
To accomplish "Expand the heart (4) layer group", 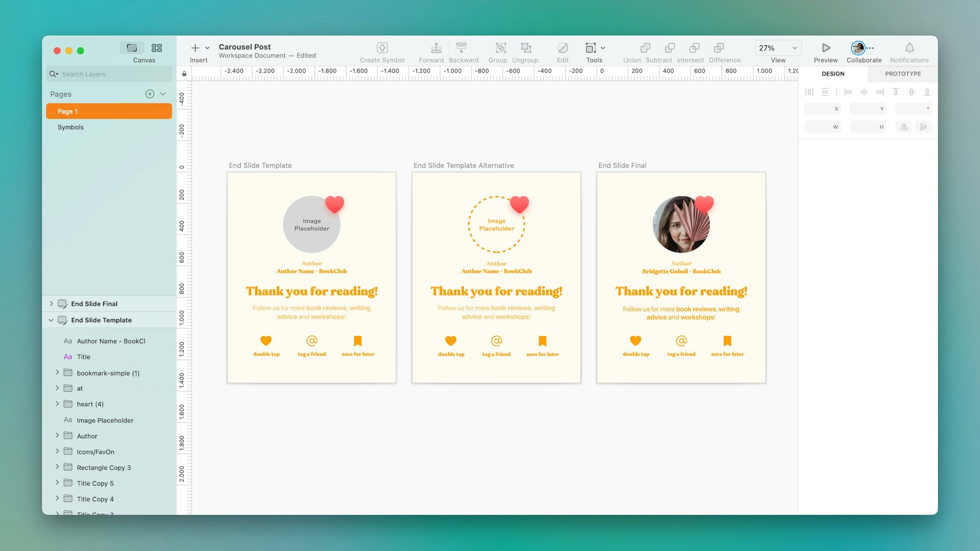I will pyautogui.click(x=57, y=404).
